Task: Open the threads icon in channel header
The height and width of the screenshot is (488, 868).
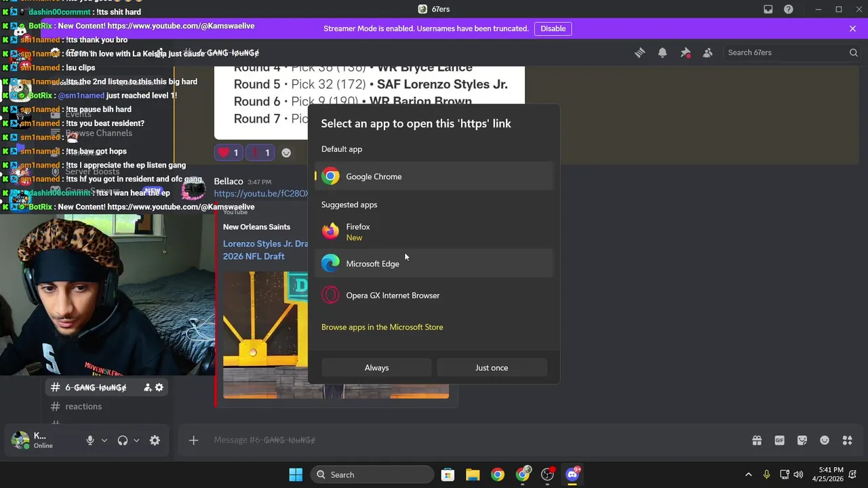Action: (639, 52)
